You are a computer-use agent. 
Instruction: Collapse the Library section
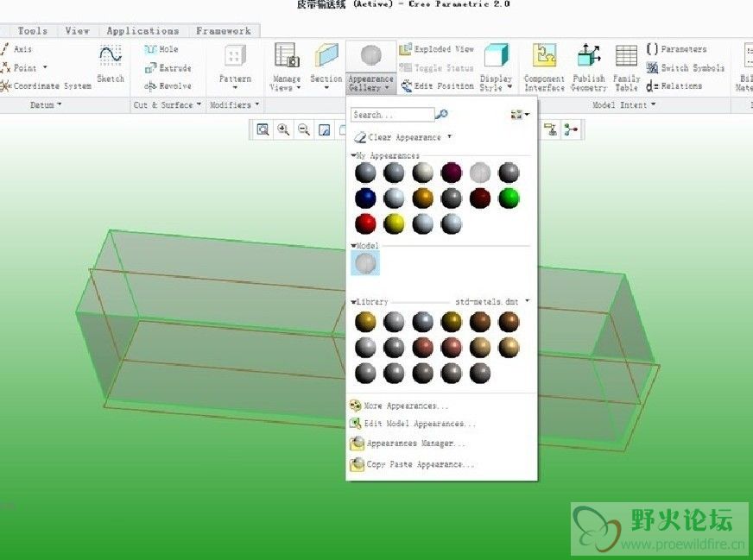pyautogui.click(x=353, y=302)
